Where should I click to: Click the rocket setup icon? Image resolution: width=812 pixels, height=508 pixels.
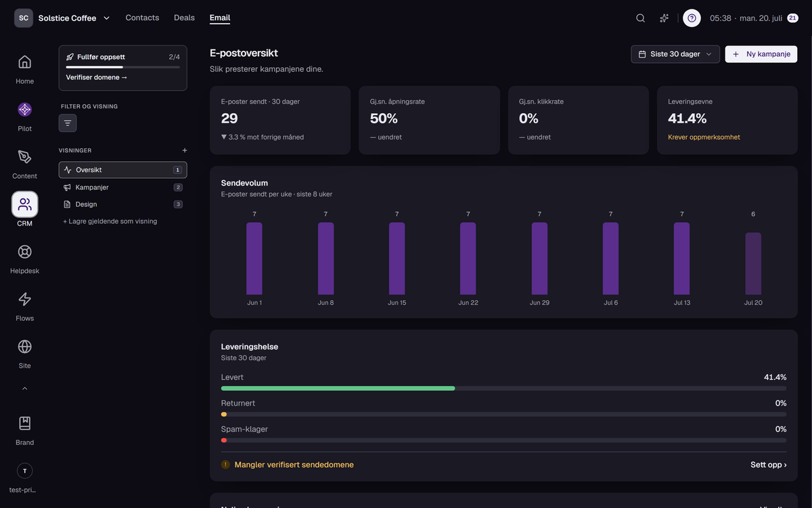coord(70,57)
